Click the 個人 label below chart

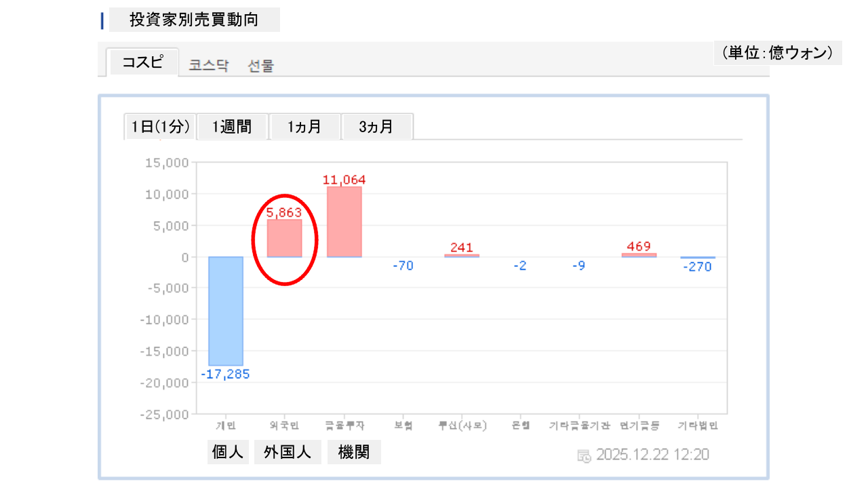coord(228,452)
